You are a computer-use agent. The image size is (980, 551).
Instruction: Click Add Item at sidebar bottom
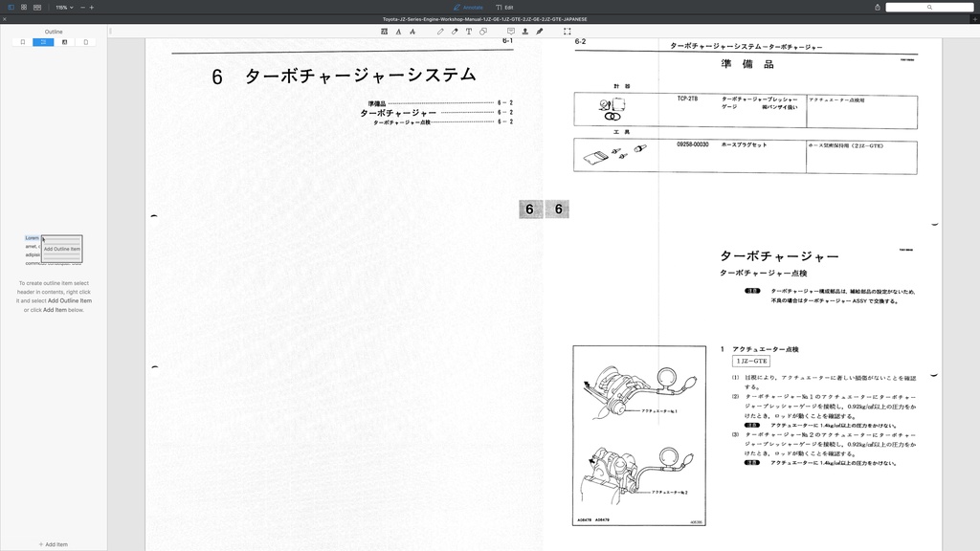point(54,544)
